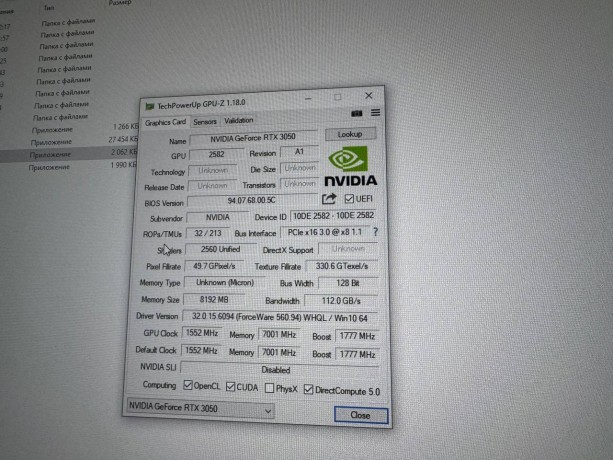Click the GPU-Z screenshot camera icon
The height and width of the screenshot is (460, 613).
coord(357,113)
